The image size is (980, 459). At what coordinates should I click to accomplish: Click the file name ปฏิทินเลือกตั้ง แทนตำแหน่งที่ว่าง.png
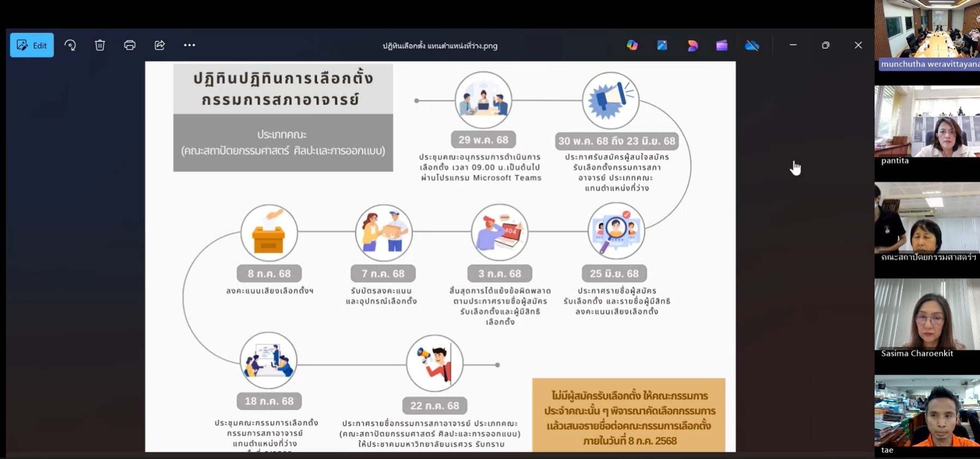coord(440,46)
